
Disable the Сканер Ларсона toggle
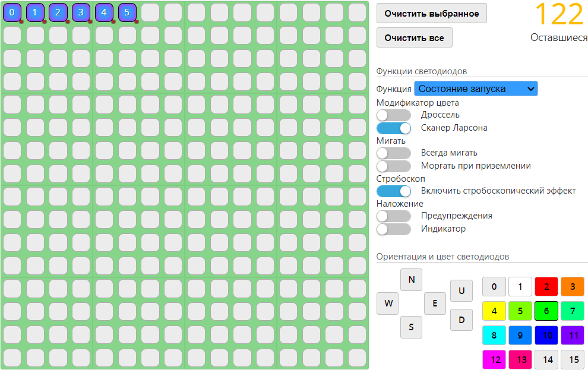[x=394, y=128]
